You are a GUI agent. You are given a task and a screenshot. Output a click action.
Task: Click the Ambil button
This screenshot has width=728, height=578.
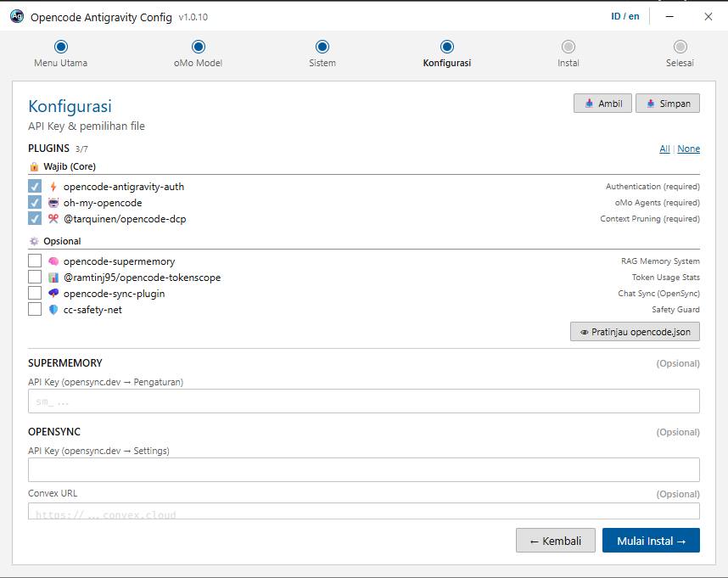click(602, 104)
